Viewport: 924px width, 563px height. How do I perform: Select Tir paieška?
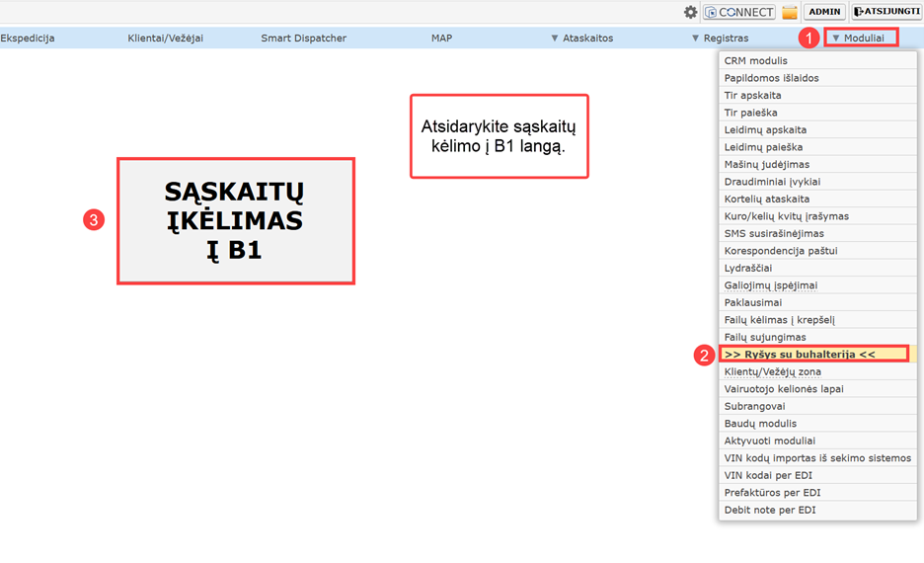[x=818, y=113]
